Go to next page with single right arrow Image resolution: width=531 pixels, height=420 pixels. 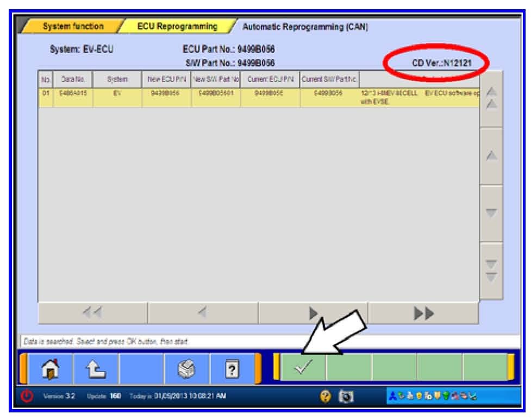pyautogui.click(x=313, y=312)
